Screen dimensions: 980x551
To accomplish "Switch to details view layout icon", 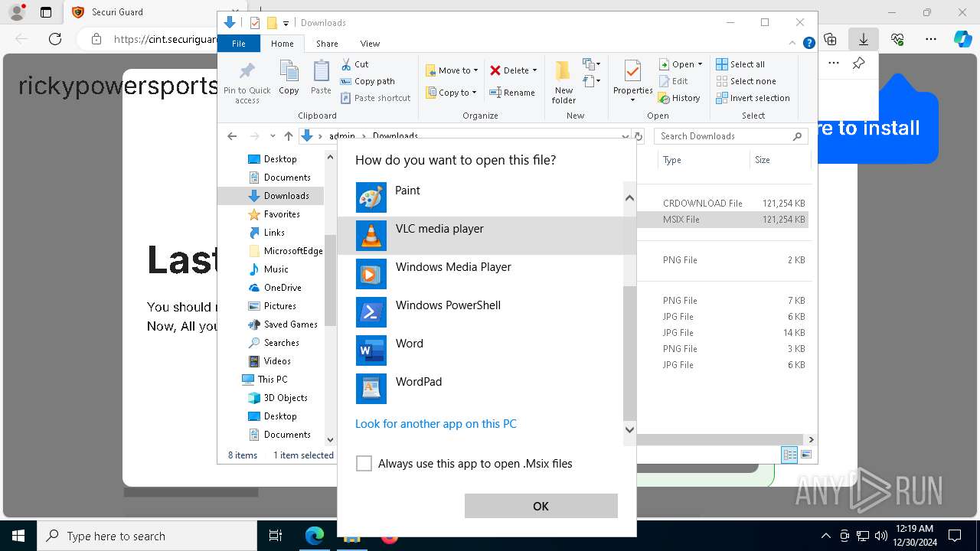I will tap(789, 455).
